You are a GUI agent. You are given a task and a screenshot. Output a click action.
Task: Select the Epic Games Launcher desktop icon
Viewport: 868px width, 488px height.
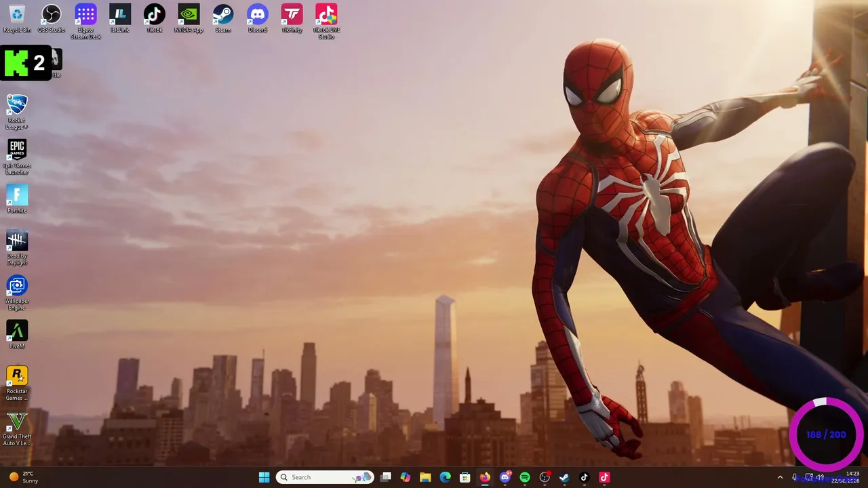coord(17,157)
